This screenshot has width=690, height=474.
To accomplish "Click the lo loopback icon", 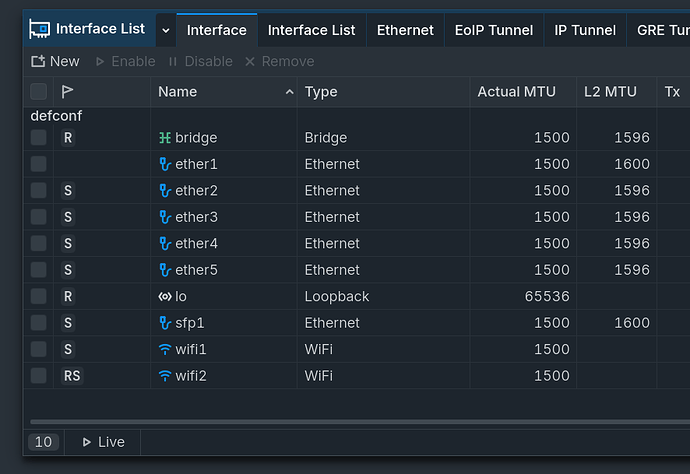I will 165,297.
